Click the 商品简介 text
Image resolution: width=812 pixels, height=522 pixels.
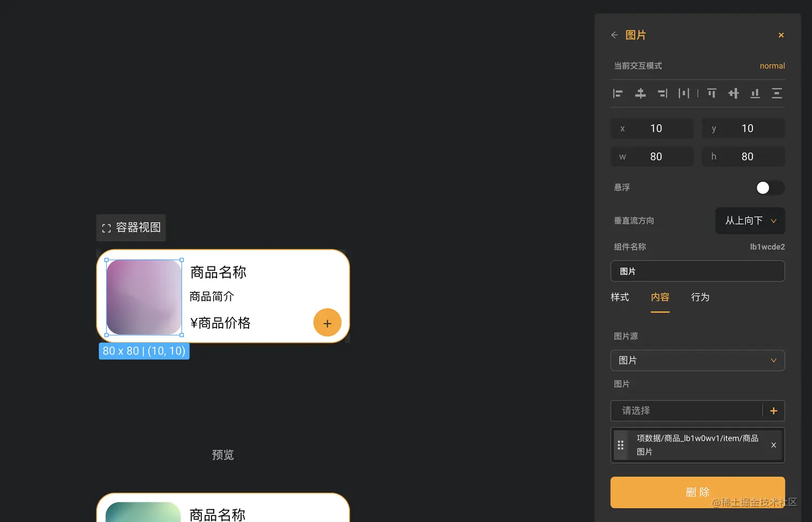212,296
